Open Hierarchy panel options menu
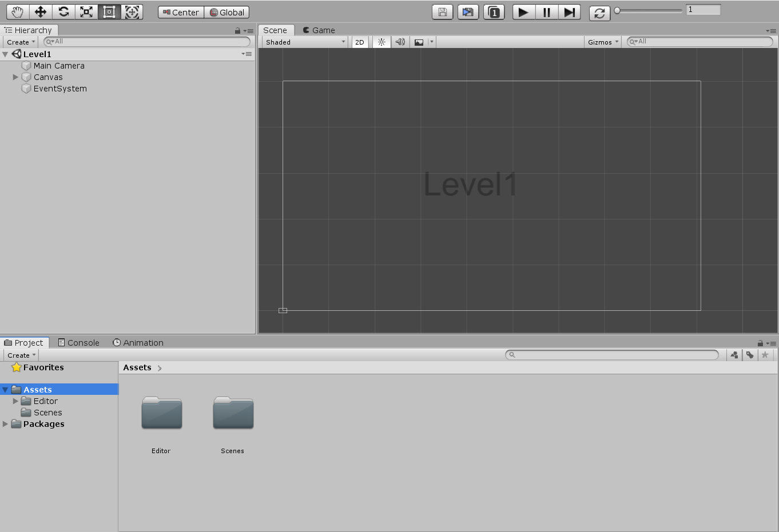The width and height of the screenshot is (779, 532). coord(248,30)
